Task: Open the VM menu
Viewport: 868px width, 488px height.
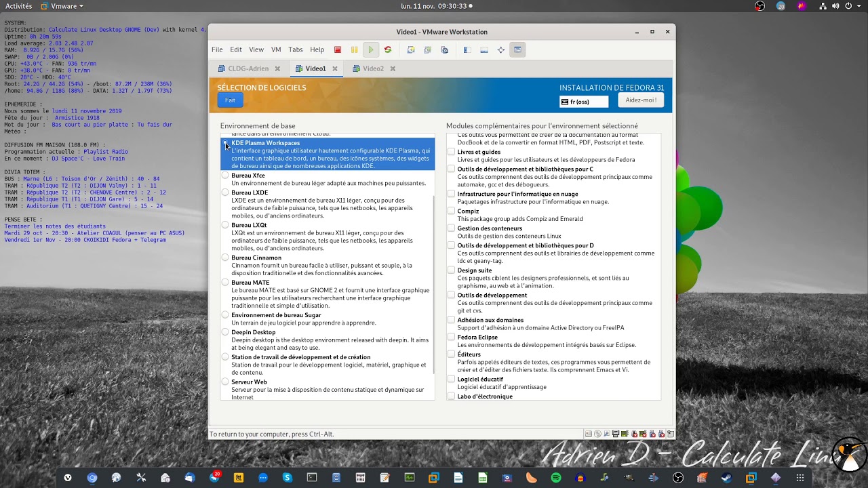Action: [x=276, y=49]
